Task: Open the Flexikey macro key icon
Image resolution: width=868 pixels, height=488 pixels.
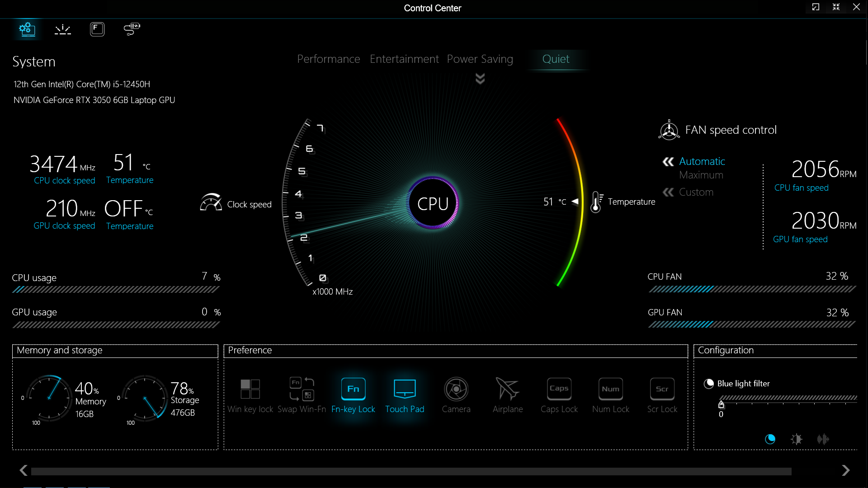Action: click(97, 29)
